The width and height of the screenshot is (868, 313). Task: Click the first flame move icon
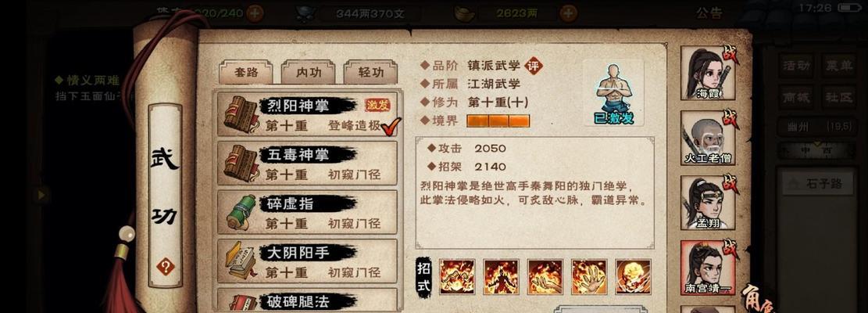[457, 276]
